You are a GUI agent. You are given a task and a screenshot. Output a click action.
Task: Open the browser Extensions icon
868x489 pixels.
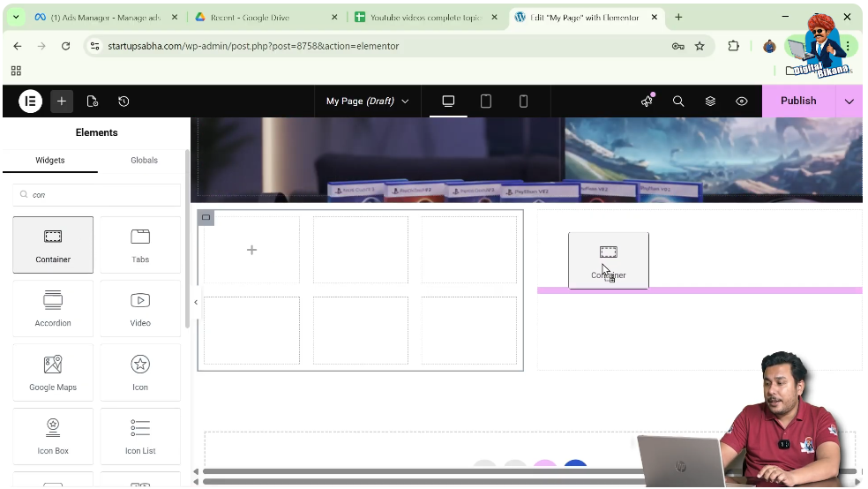[x=734, y=46]
